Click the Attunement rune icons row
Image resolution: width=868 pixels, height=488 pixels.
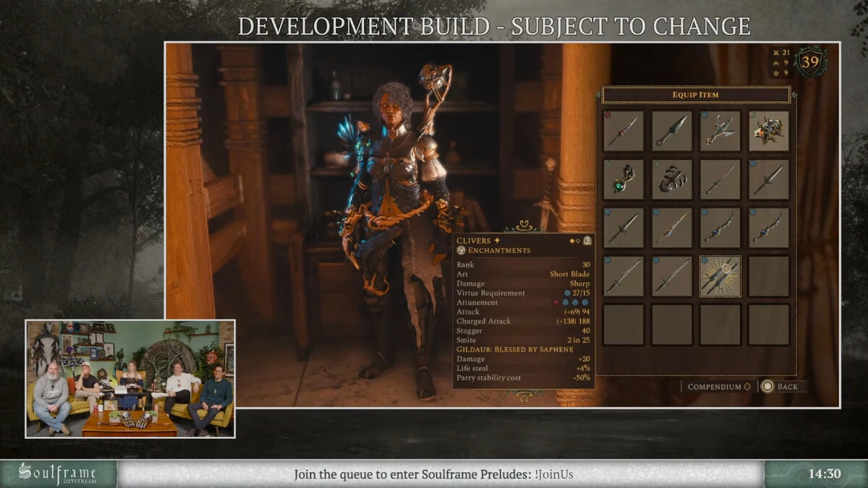point(571,302)
